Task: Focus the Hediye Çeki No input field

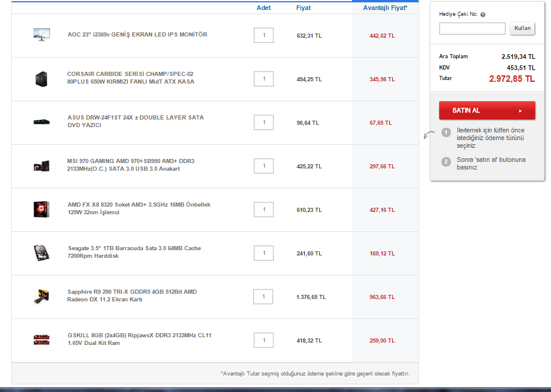Action: click(x=472, y=28)
